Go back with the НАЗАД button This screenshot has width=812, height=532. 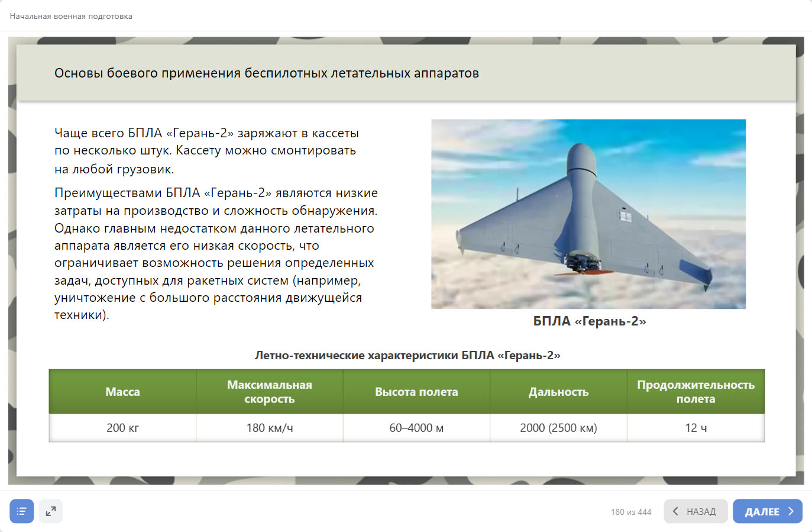pos(695,511)
